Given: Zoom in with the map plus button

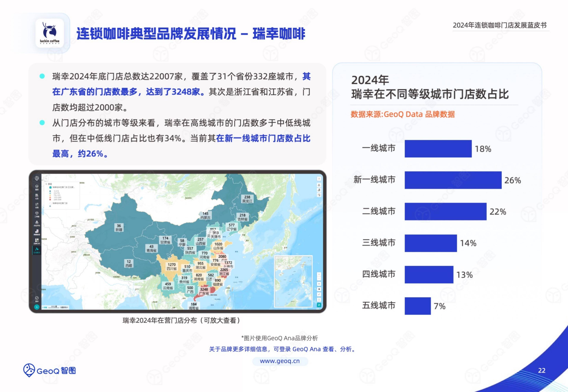Looking at the screenshot, I should (x=319, y=274).
